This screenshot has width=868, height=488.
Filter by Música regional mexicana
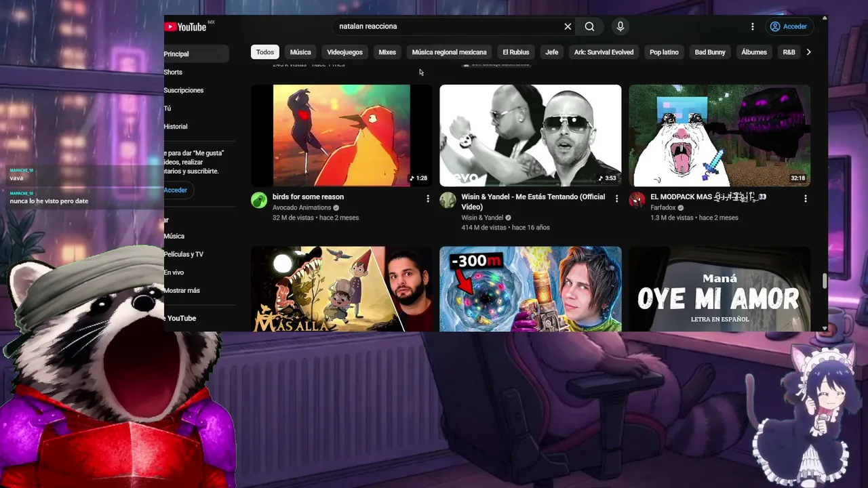pyautogui.click(x=449, y=52)
